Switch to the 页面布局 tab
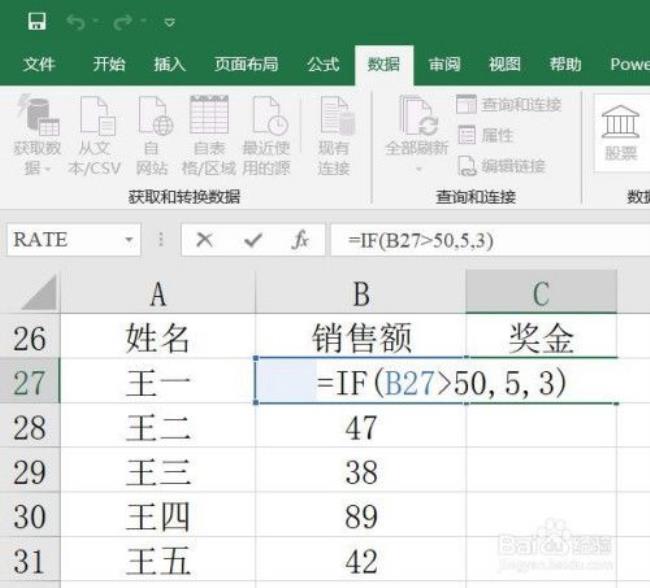Image resolution: width=650 pixels, height=588 pixels. click(x=246, y=64)
